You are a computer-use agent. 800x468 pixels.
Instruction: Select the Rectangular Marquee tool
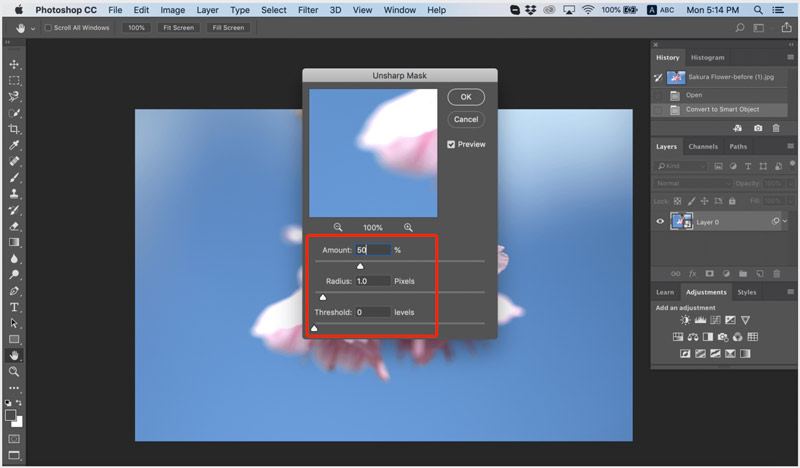14,81
